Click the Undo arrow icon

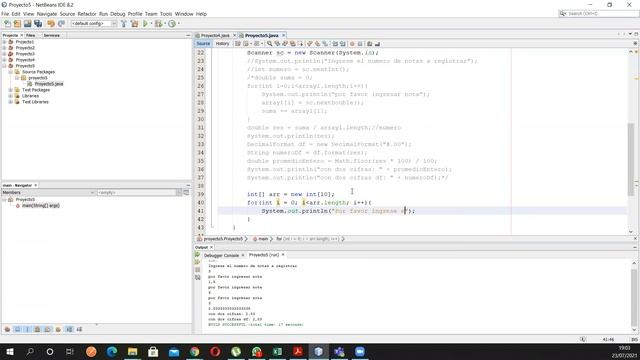pos(51,24)
